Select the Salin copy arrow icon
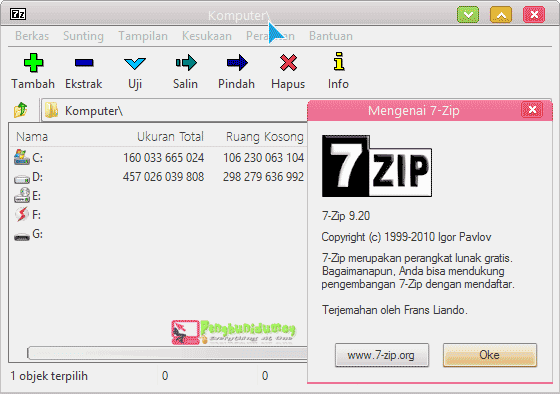 (186, 63)
